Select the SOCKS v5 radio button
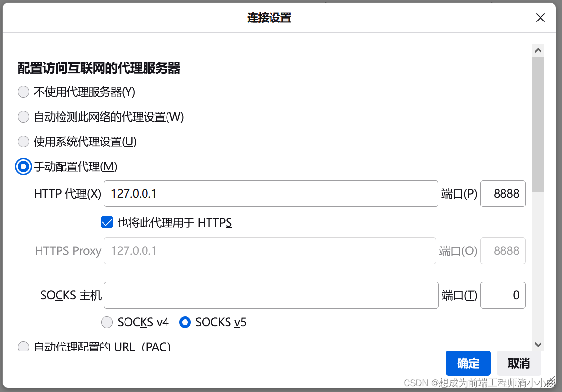Screen dimensions: 562x392 [185, 322]
